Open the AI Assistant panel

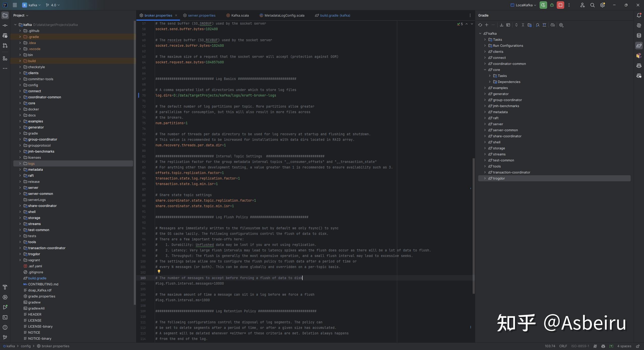639,25
